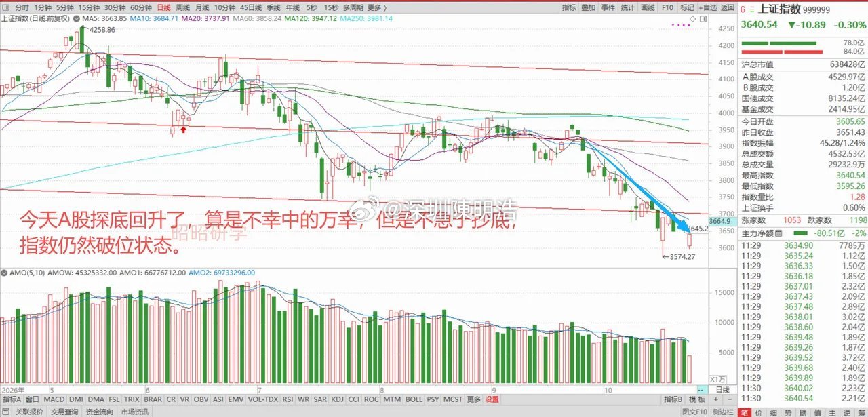Click the panel icon at bottom-left status bar
Viewport: 868px width, 417px height.
click(5, 412)
